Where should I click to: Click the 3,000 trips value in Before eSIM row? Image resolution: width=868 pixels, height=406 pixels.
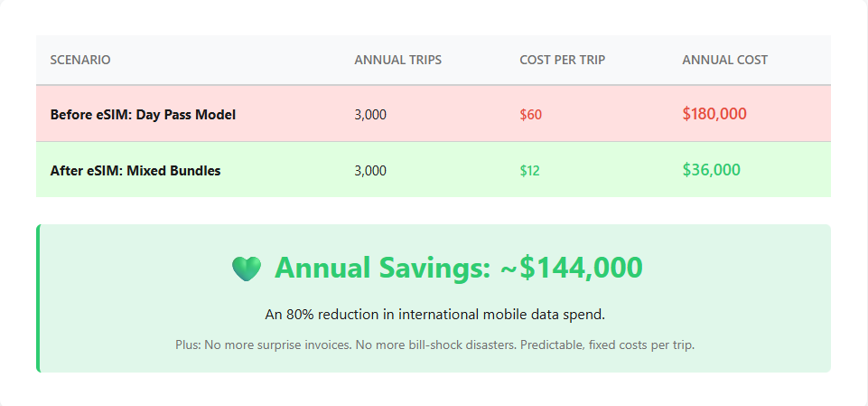coord(370,115)
